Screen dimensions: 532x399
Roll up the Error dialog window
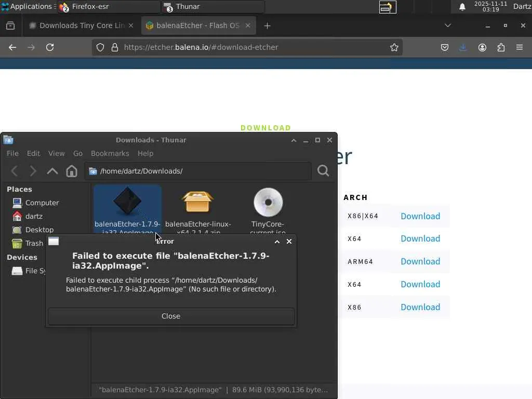point(277,242)
